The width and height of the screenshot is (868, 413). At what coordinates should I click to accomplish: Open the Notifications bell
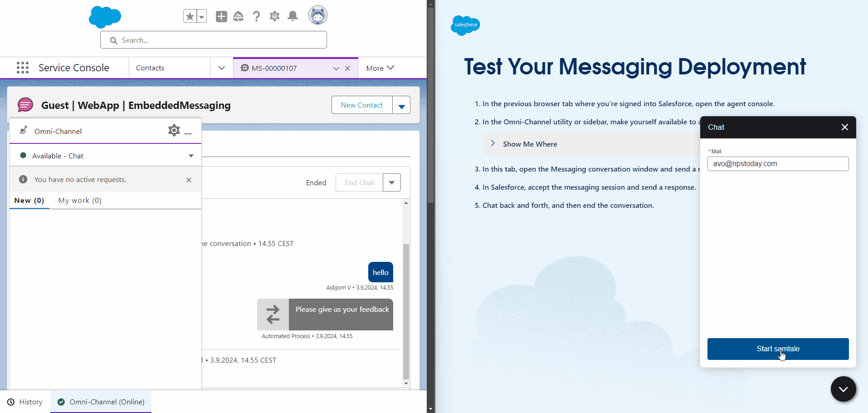[293, 17]
